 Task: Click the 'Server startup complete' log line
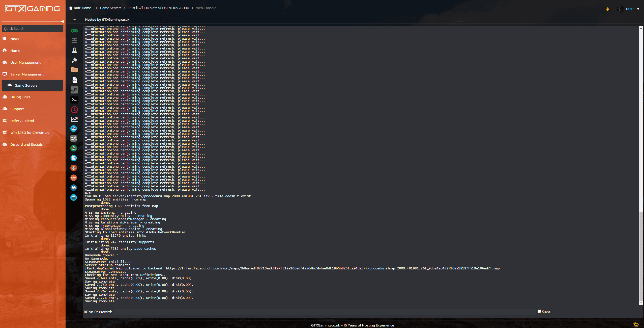pyautogui.click(x=108, y=265)
